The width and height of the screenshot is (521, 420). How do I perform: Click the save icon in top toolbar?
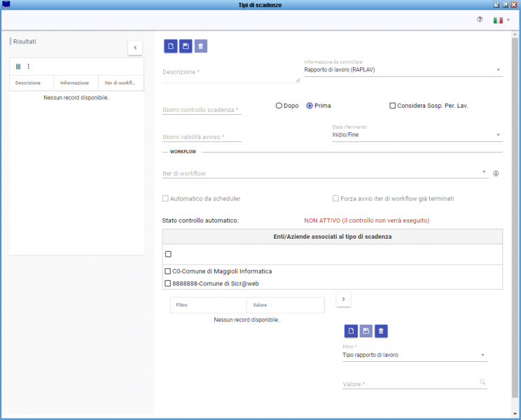[x=186, y=46]
